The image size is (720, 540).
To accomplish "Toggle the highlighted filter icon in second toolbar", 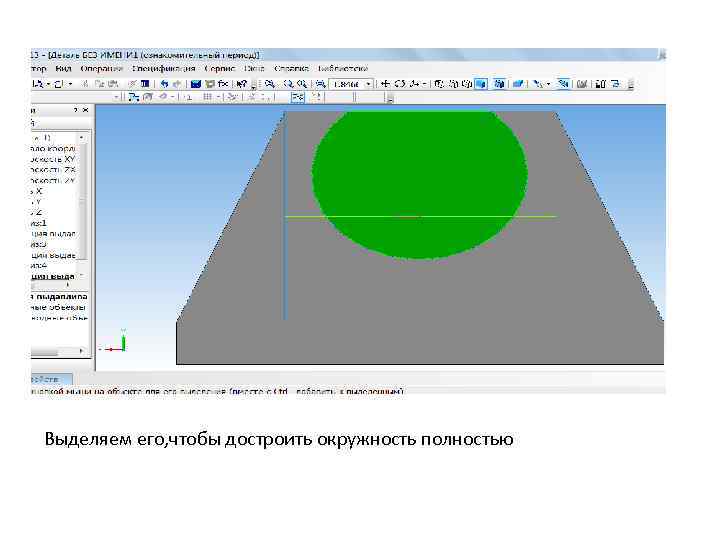I will pyautogui.click(x=298, y=97).
